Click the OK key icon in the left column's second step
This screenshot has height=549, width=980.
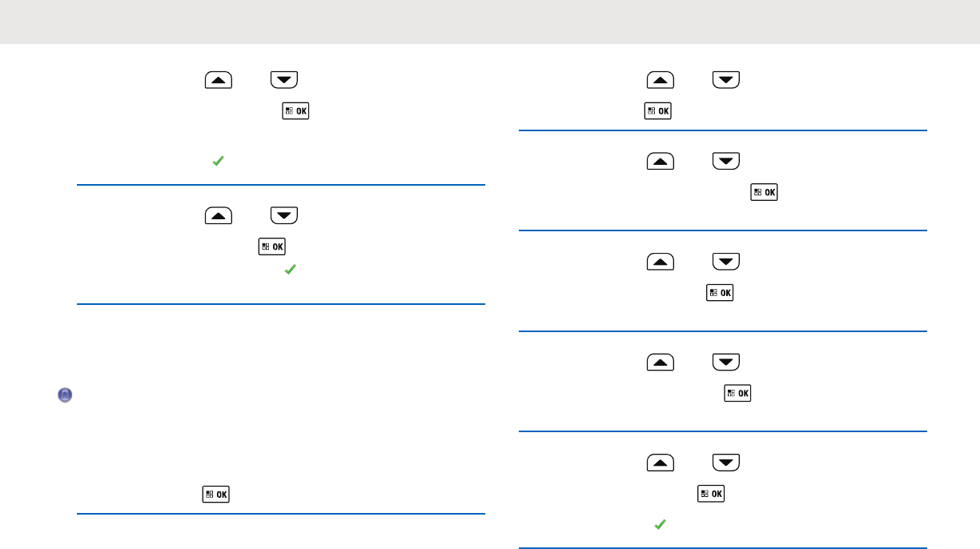tap(272, 247)
